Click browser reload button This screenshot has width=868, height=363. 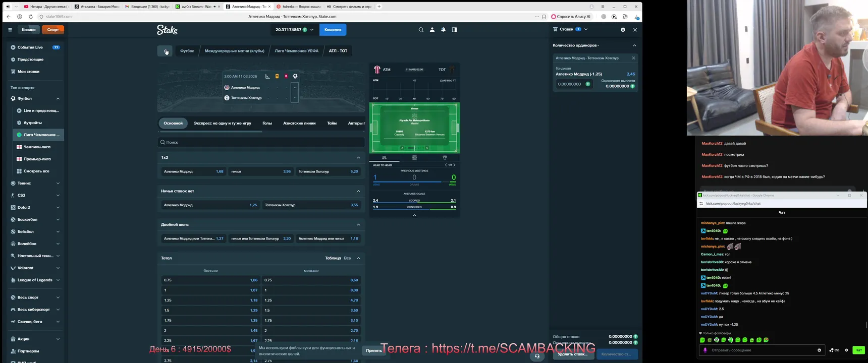[x=30, y=17]
